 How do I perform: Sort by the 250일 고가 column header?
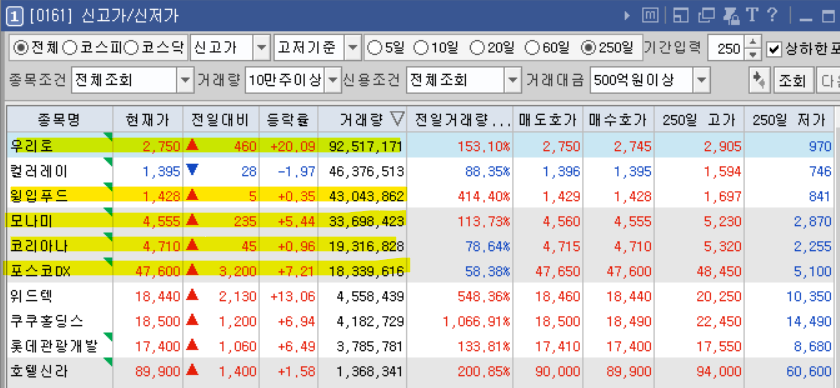(x=699, y=120)
